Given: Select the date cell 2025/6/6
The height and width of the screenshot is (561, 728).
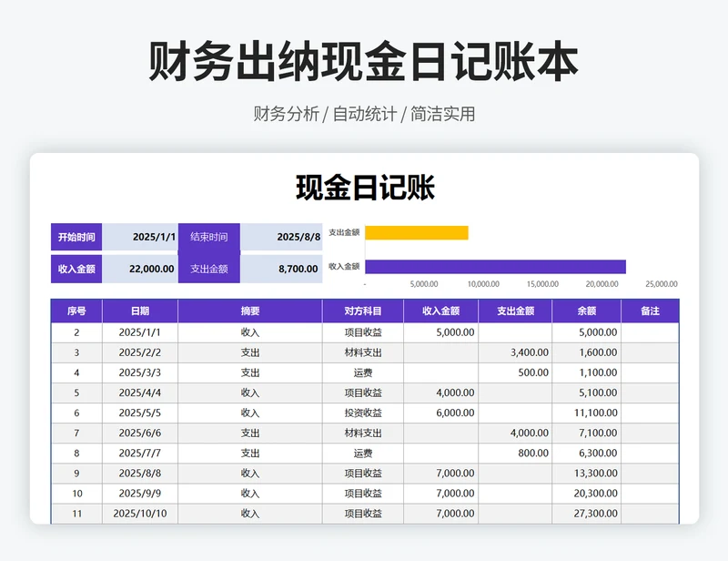Looking at the screenshot, I should [140, 433].
